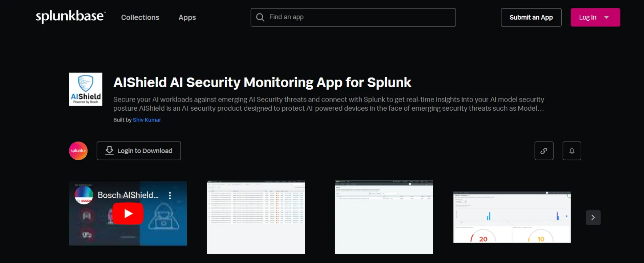Viewport: 644px width, 263px height.
Task: Copy app link with chain icon
Action: click(x=544, y=151)
